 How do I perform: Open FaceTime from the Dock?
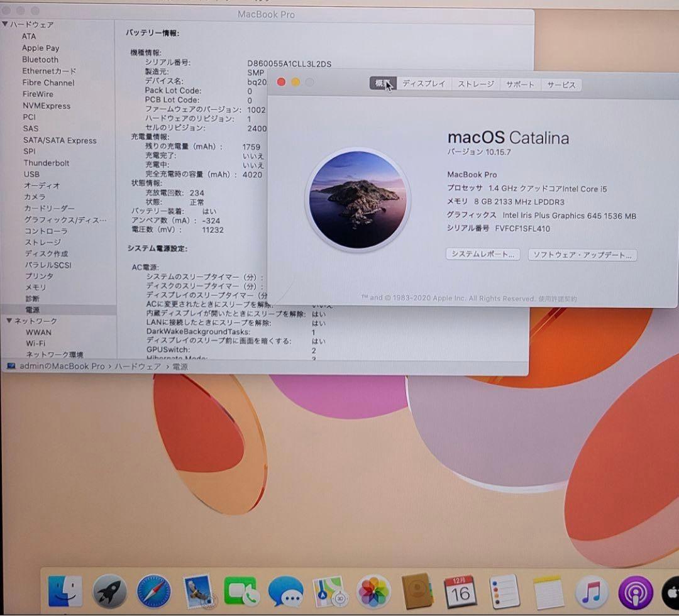[241, 591]
